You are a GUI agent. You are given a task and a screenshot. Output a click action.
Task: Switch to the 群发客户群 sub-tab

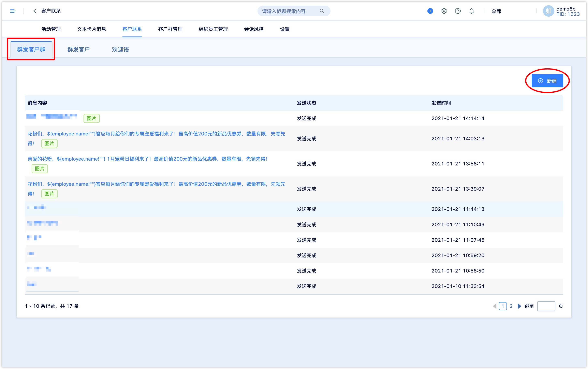point(31,49)
